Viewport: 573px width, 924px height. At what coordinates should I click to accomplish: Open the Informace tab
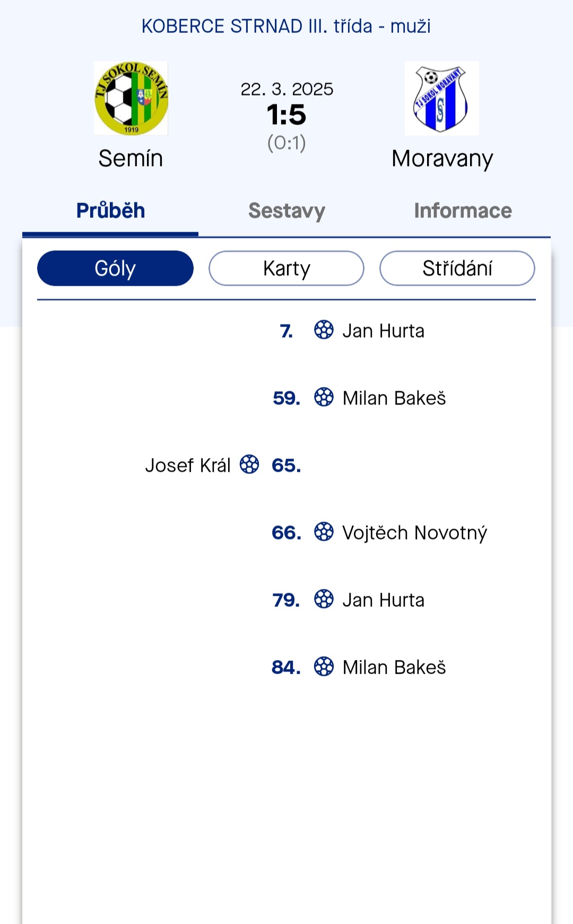coord(463,211)
